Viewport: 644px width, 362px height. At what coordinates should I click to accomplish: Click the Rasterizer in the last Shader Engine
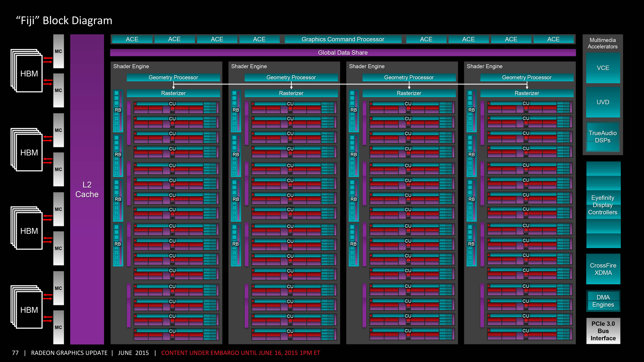point(527,93)
